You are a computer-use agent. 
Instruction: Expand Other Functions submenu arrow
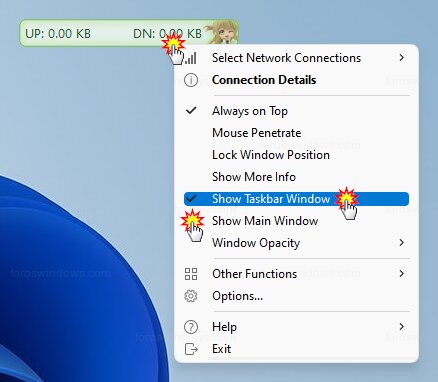click(402, 274)
